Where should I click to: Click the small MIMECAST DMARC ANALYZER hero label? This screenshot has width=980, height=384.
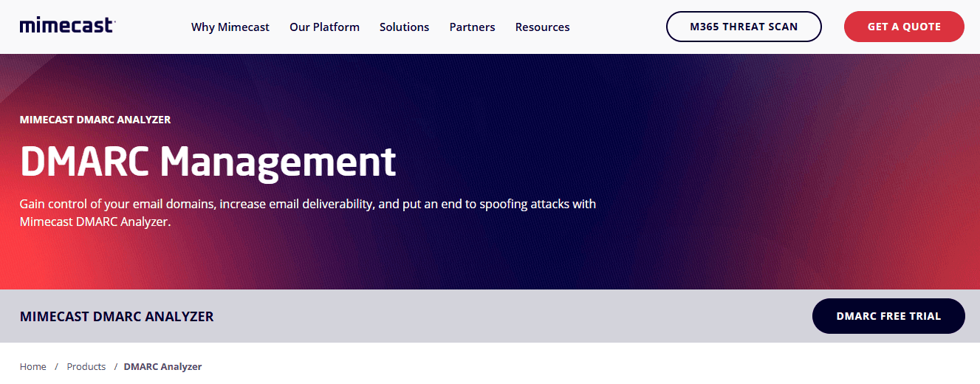[95, 120]
